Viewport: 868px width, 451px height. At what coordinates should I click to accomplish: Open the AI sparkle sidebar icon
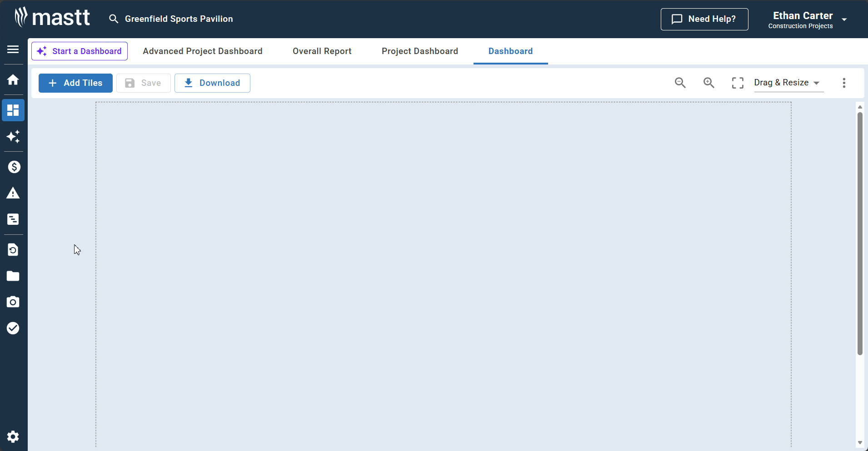13,137
